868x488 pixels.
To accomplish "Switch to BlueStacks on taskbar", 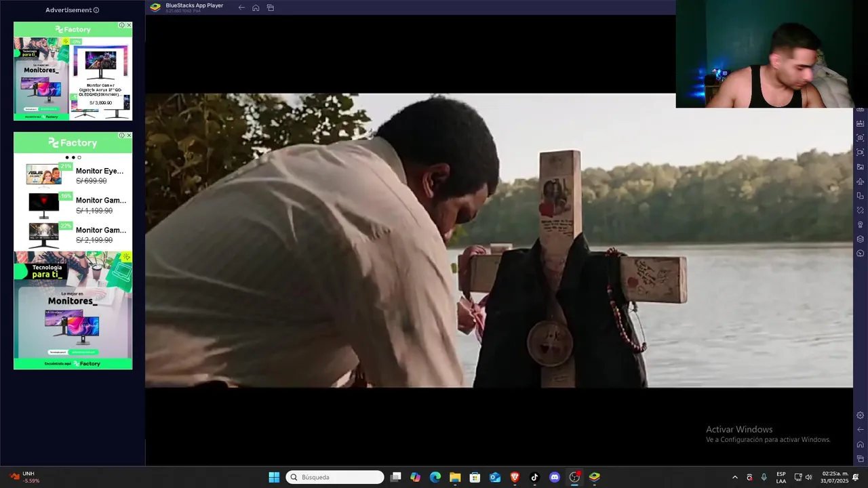I will [x=595, y=477].
